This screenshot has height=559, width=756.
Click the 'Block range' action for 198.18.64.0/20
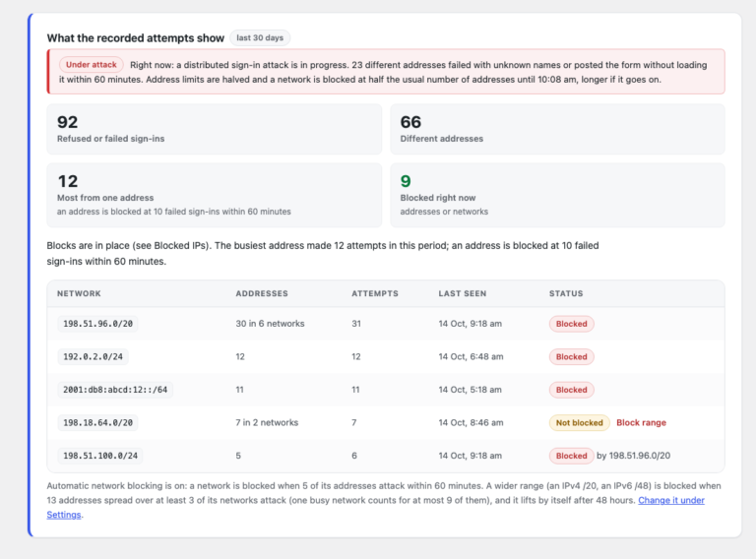(641, 422)
